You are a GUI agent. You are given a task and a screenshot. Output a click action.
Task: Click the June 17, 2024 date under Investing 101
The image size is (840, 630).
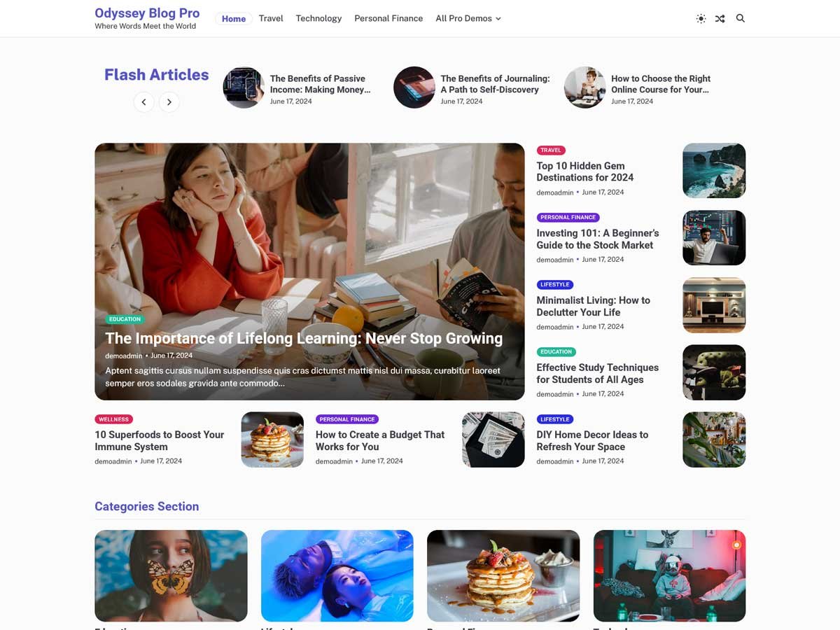tap(603, 260)
